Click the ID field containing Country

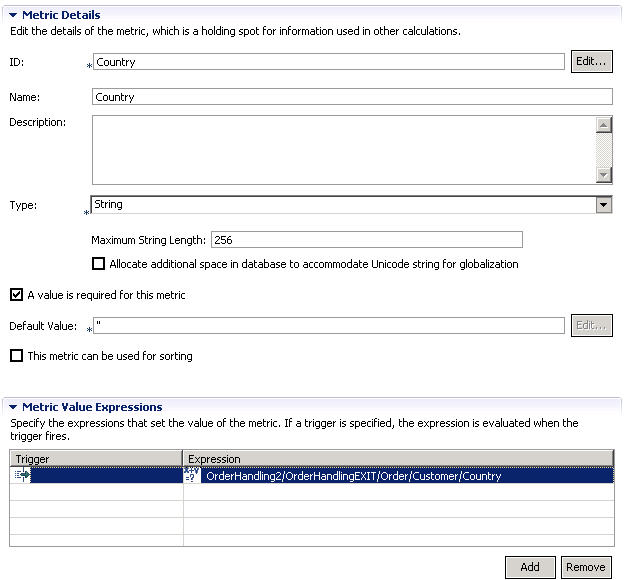(328, 62)
